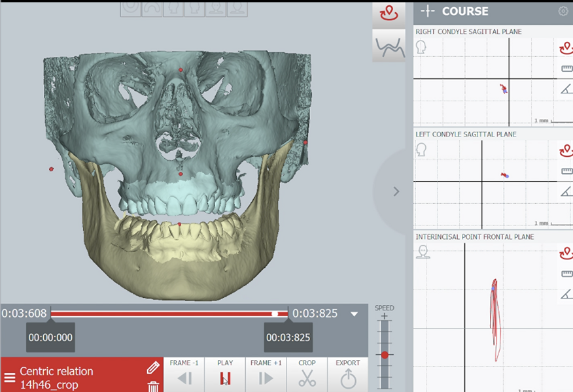
Task: Click the EXPORT icon
Action: point(348,378)
